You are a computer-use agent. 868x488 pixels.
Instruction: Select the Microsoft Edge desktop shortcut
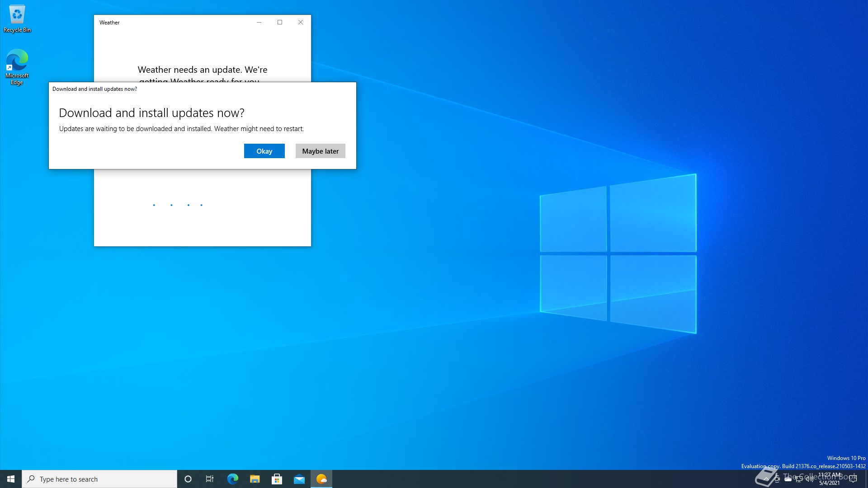pyautogui.click(x=17, y=67)
